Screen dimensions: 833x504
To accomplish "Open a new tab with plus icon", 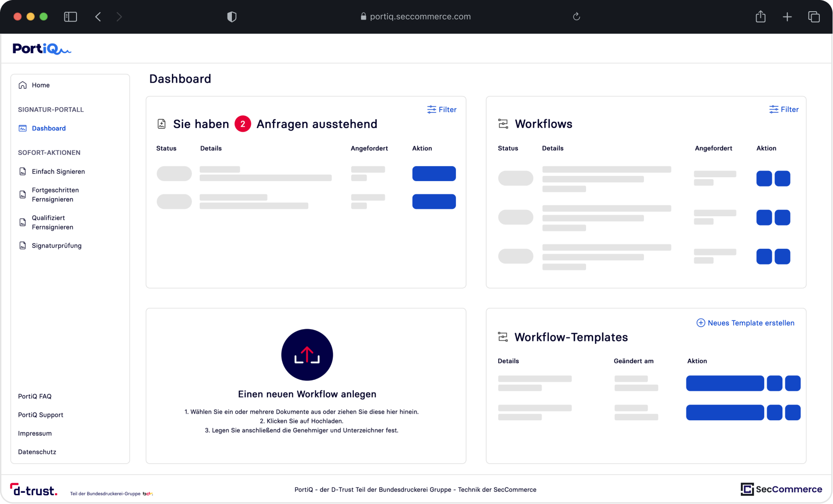I will pyautogui.click(x=787, y=17).
